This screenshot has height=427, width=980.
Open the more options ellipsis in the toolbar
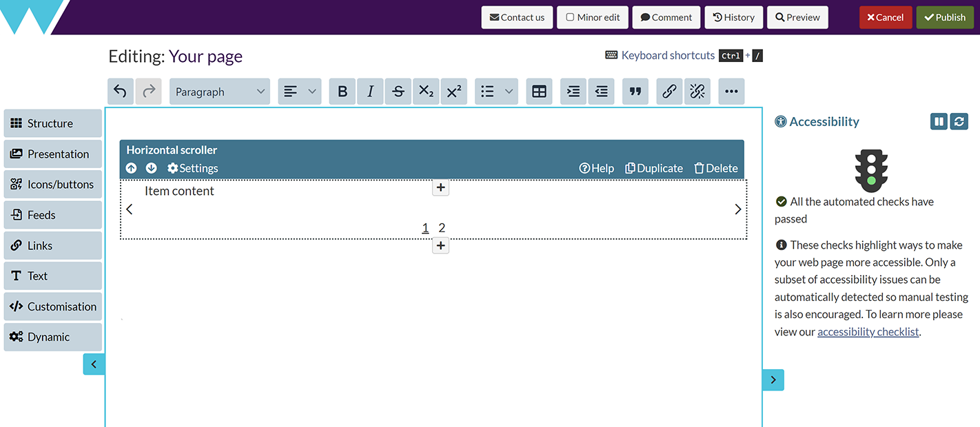731,91
